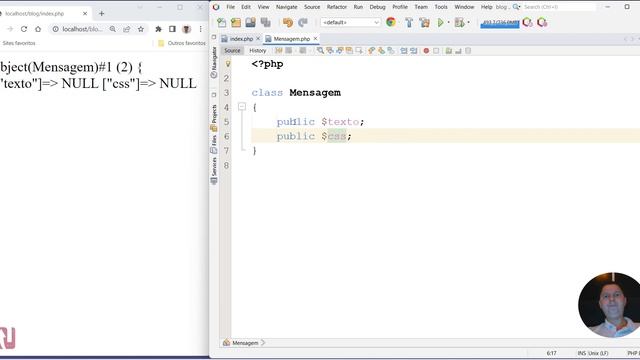
Task: Click the Shift Line Left icon in editor toolbar
Action: (x=404, y=51)
